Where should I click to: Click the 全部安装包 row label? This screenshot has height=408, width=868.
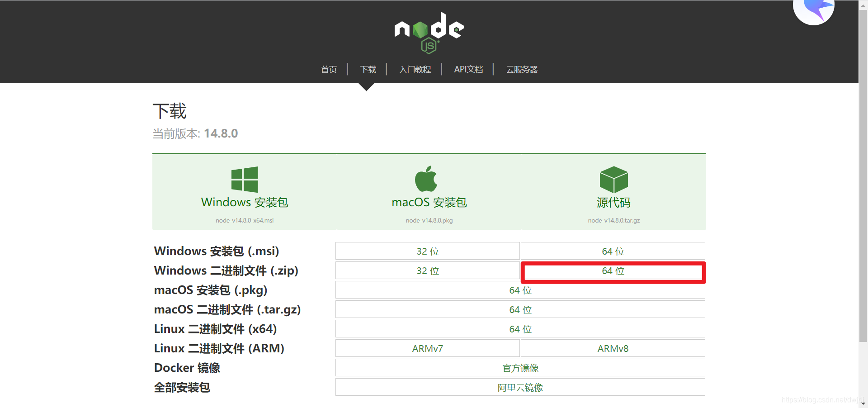pos(182,387)
